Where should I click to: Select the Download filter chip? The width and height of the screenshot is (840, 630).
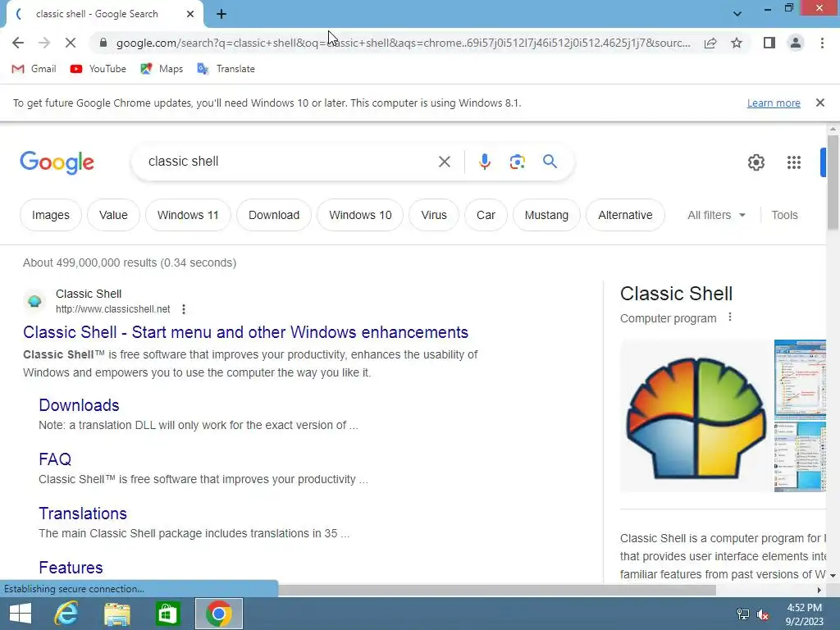click(x=274, y=215)
